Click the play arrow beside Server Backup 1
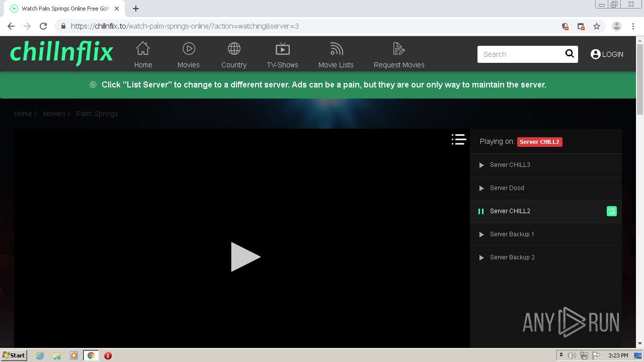Viewport: 644px width, 362px height. [481, 234]
